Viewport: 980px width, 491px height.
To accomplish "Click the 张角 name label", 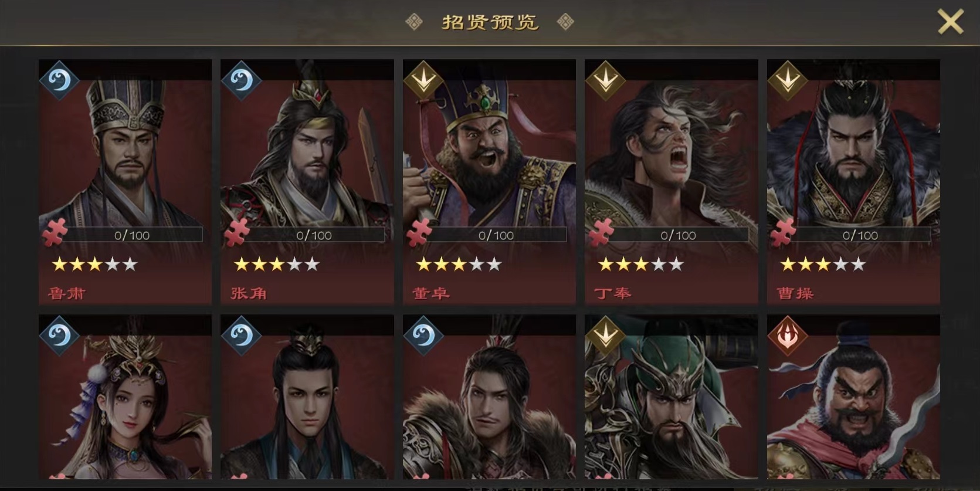I will pyautogui.click(x=248, y=293).
